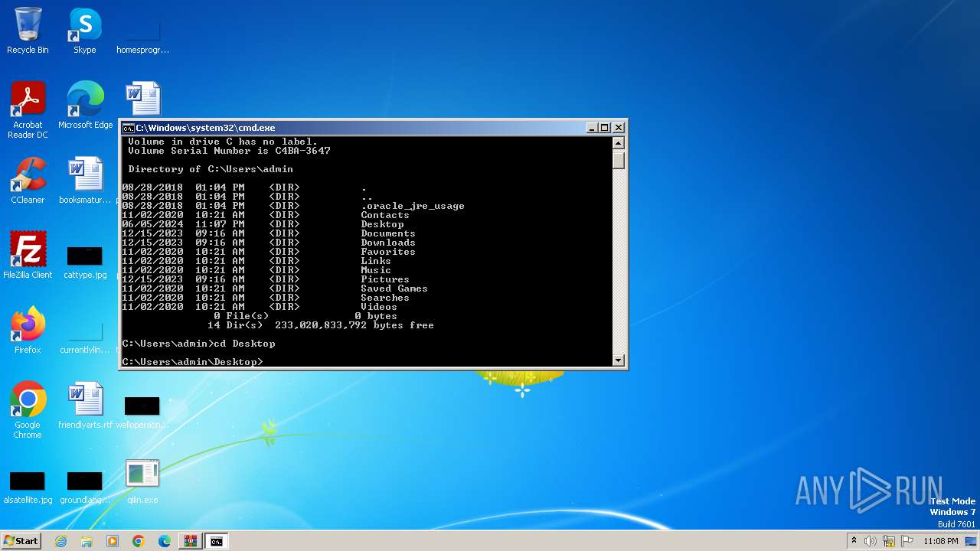Screen dimensions: 980x551
Task: Click the '.oracle_jre_usage' entry in cmd
Action: pos(413,206)
